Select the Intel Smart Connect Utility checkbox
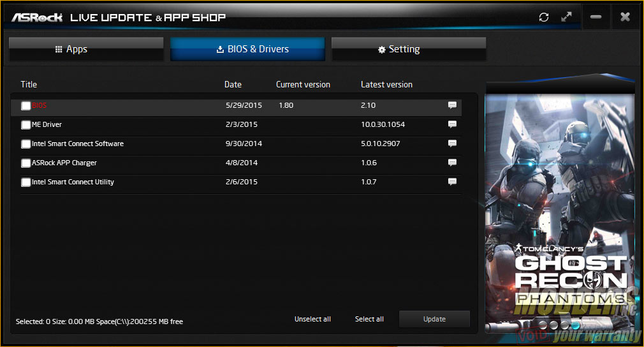 [x=26, y=182]
